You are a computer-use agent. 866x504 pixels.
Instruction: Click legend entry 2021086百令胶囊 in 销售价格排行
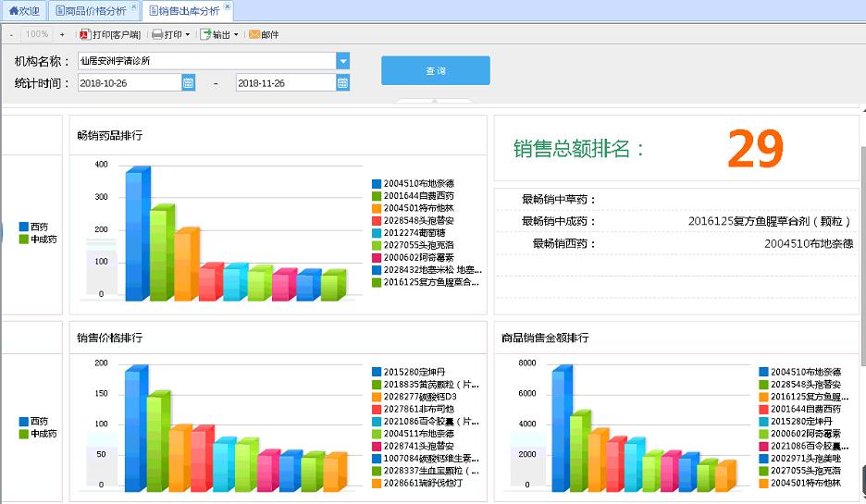click(426, 421)
